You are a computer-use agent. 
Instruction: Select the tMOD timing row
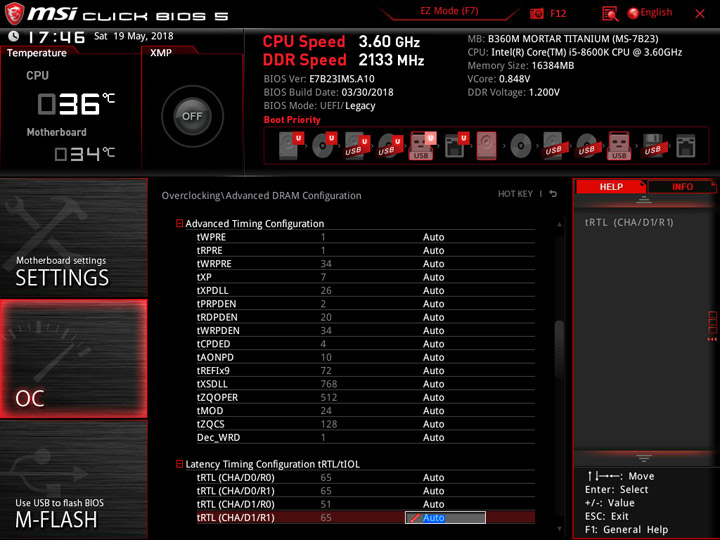click(x=366, y=411)
